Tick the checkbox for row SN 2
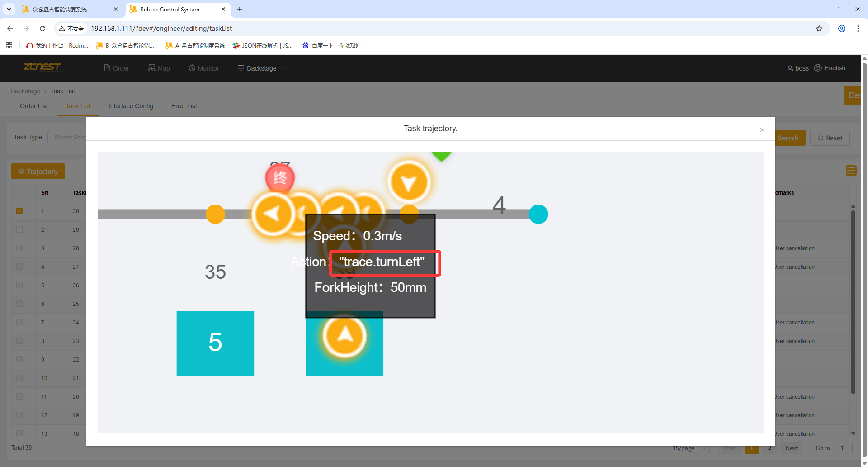Image resolution: width=868 pixels, height=467 pixels. pyautogui.click(x=19, y=229)
